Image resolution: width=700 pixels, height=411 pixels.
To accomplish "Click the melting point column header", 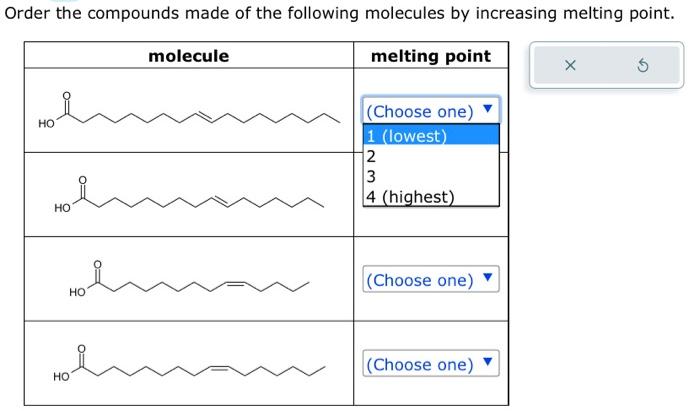I will coord(431,56).
